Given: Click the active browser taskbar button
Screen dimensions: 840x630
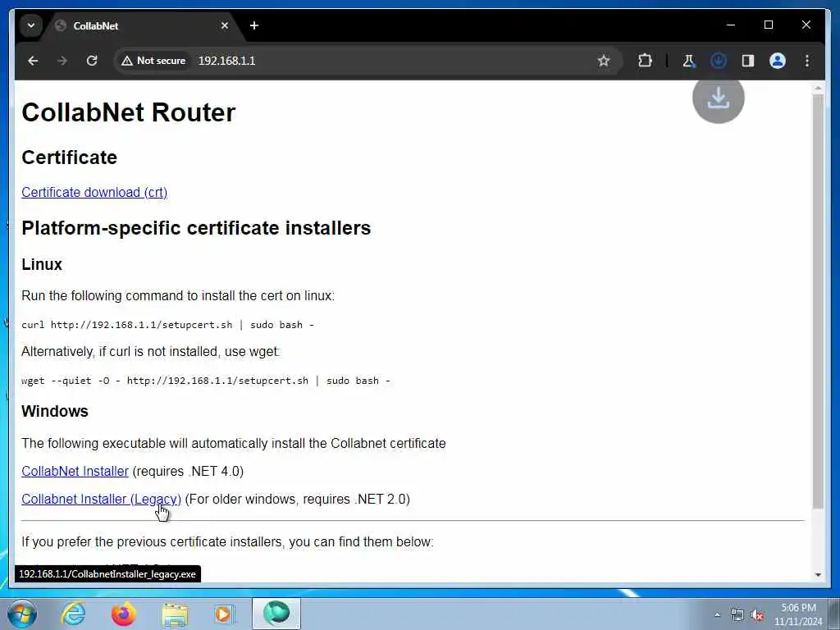Looking at the screenshot, I should pos(276,614).
